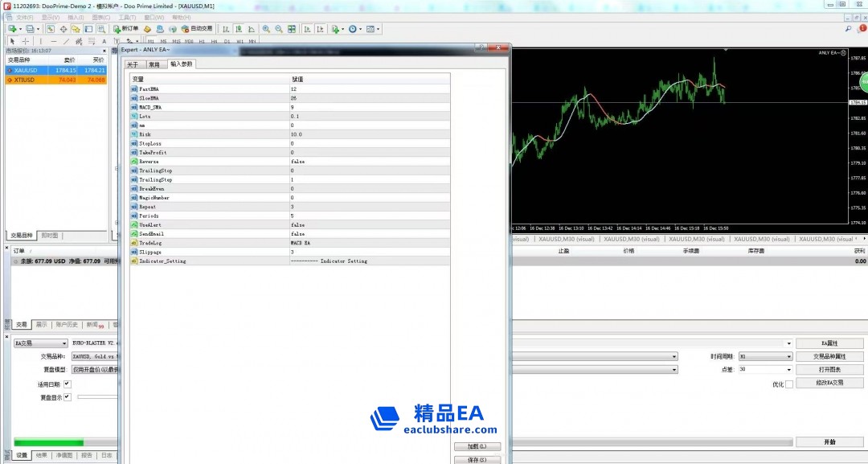Click the tile windows grid icon
This screenshot has width=868, height=464.
[x=292, y=29]
